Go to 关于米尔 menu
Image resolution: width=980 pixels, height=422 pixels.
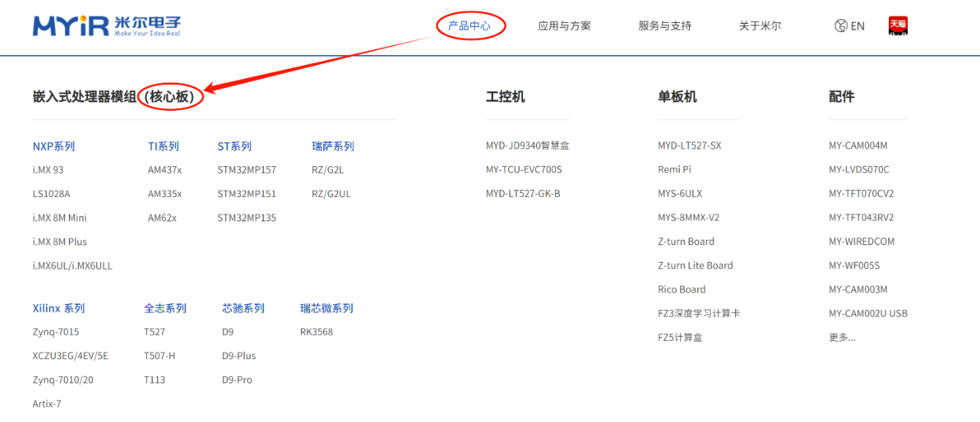click(x=759, y=26)
